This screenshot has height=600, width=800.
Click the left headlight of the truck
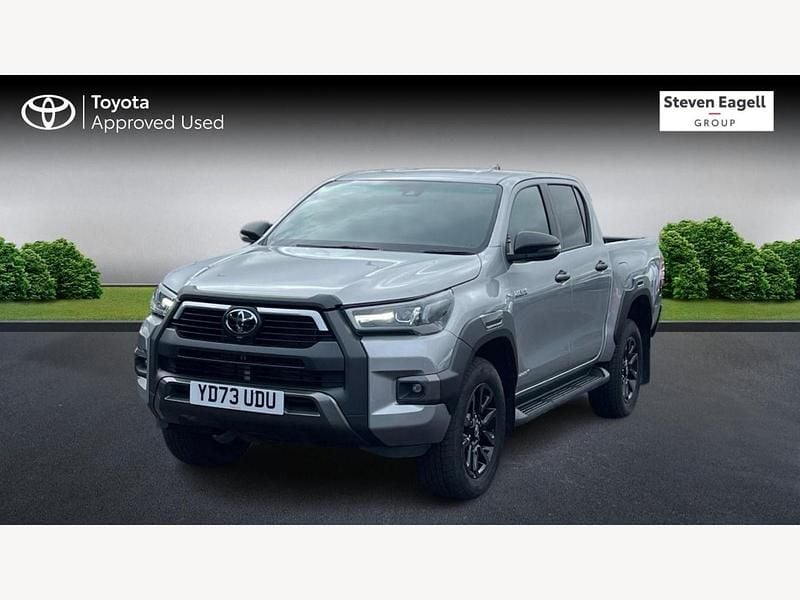pyautogui.click(x=163, y=301)
